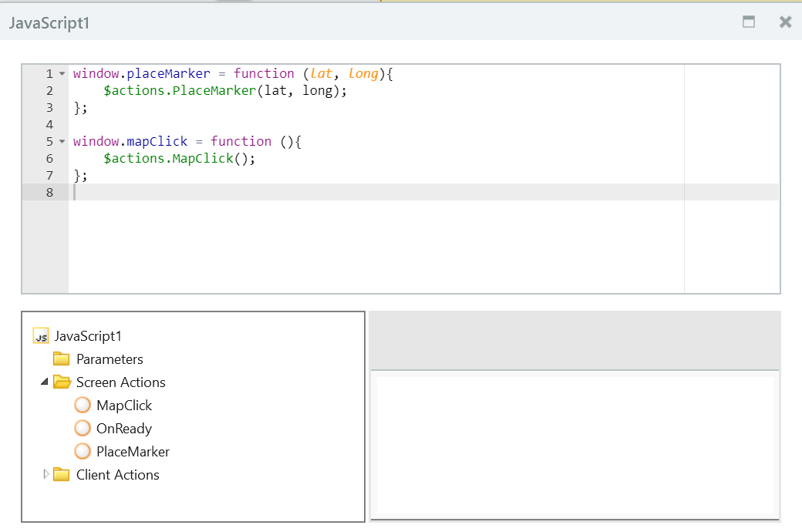The image size is (802, 532).
Task: Select the OnReady action radio button
Action: coord(83,428)
